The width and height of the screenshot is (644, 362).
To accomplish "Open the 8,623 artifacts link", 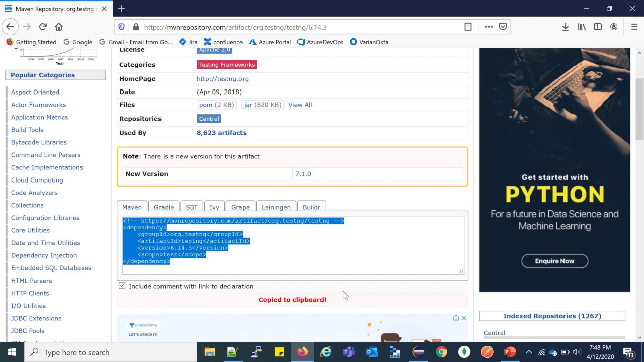I will click(x=221, y=133).
